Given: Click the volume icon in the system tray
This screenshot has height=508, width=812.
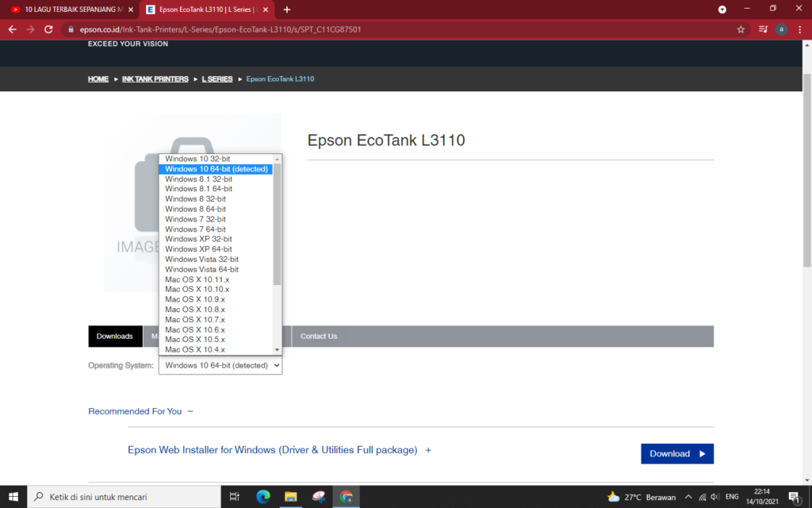Looking at the screenshot, I should pyautogui.click(x=714, y=495).
